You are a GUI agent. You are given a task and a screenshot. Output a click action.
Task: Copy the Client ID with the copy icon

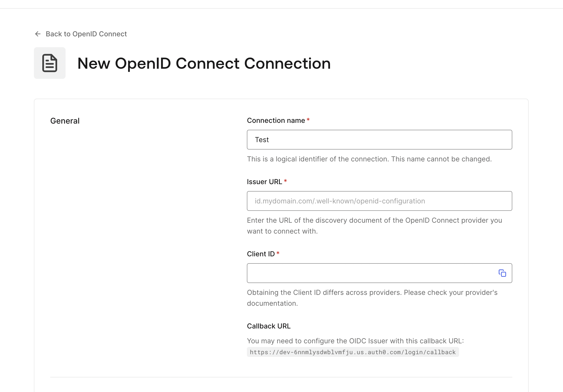[502, 273]
